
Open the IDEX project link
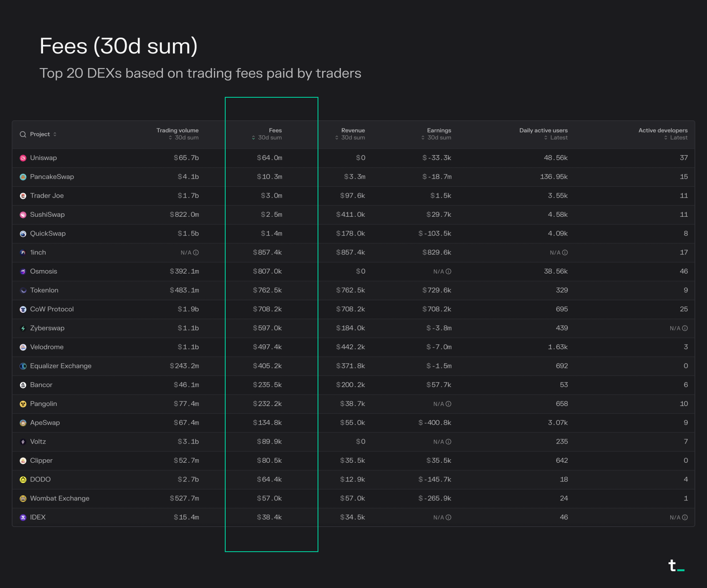(38, 517)
